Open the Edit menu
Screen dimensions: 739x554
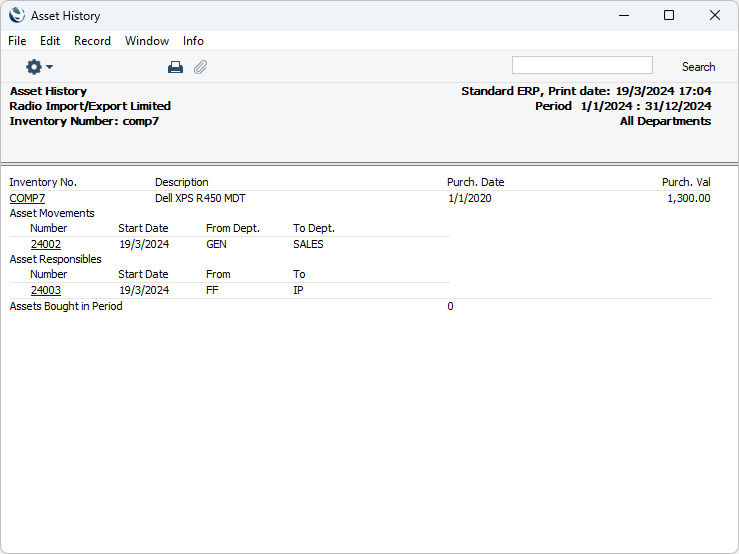point(50,41)
